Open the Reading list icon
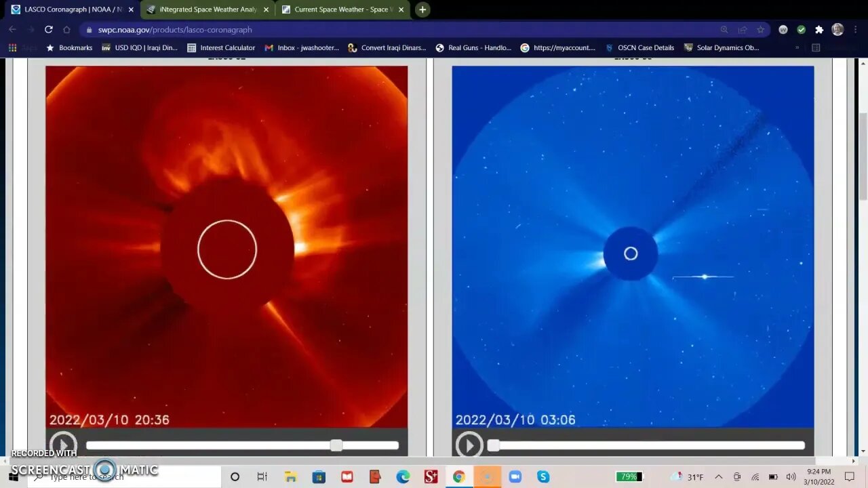868x488 pixels. click(816, 48)
